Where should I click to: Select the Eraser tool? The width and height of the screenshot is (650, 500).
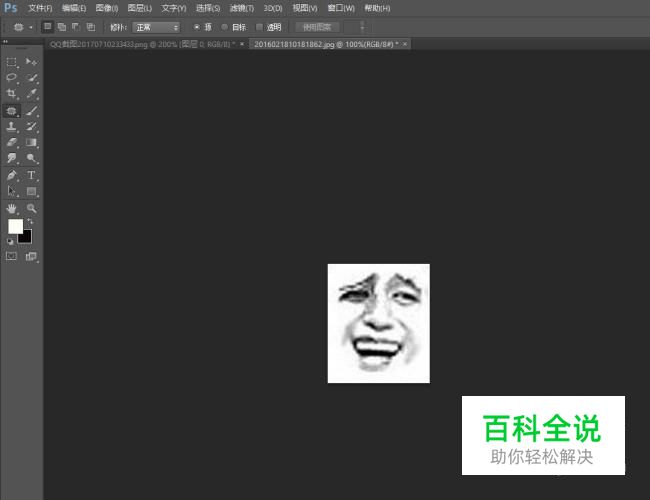(x=11, y=142)
